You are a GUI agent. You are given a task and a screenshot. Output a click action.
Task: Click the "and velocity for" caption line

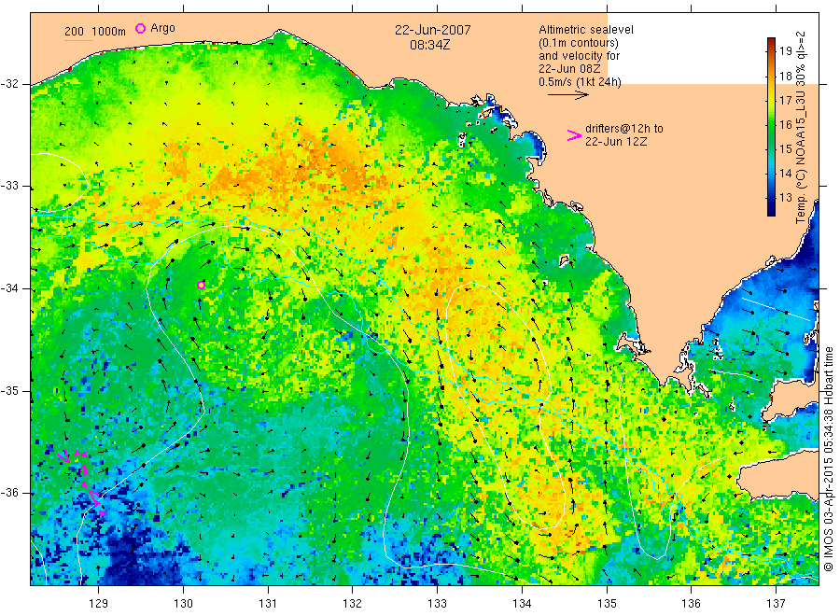[x=579, y=56]
